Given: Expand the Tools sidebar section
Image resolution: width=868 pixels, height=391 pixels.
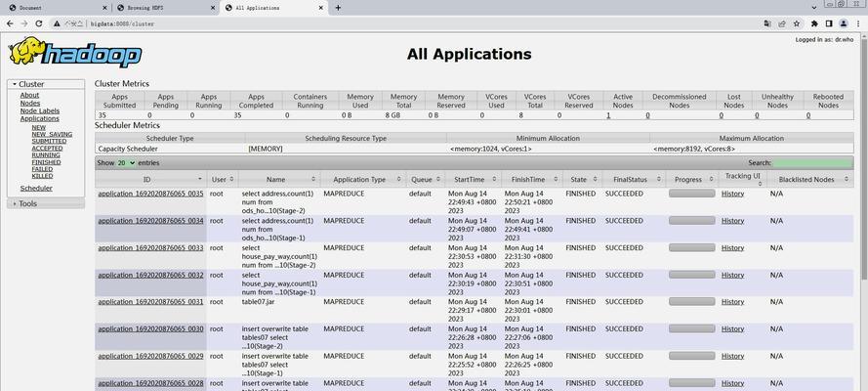Looking at the screenshot, I should [x=46, y=203].
